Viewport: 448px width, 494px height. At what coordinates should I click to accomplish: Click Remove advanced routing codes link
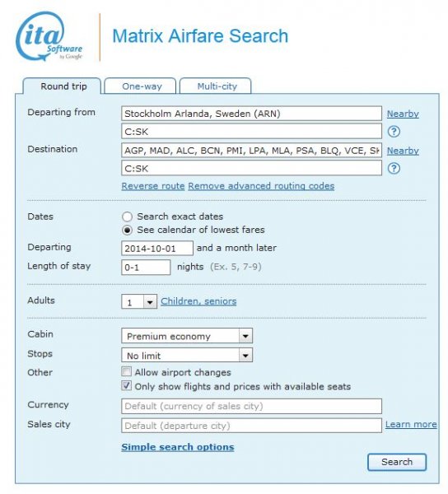click(x=261, y=186)
